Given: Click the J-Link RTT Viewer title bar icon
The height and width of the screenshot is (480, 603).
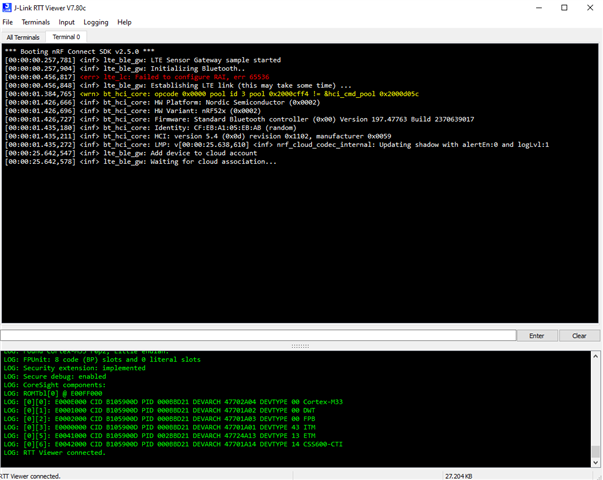Looking at the screenshot, I should (7, 8).
